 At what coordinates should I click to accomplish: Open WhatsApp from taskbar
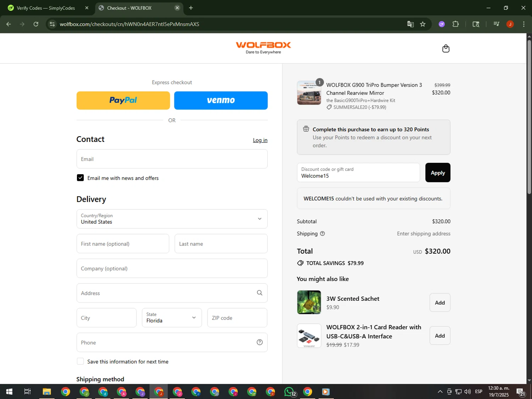[x=289, y=392]
